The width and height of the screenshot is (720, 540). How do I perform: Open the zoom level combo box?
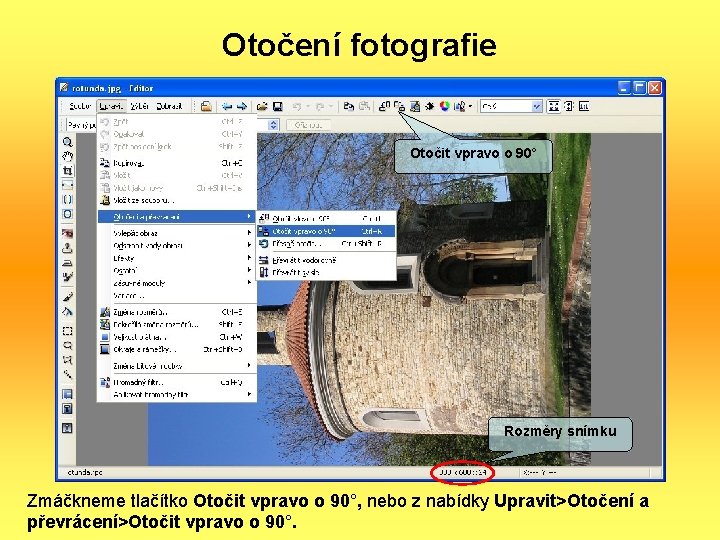pyautogui.click(x=512, y=107)
